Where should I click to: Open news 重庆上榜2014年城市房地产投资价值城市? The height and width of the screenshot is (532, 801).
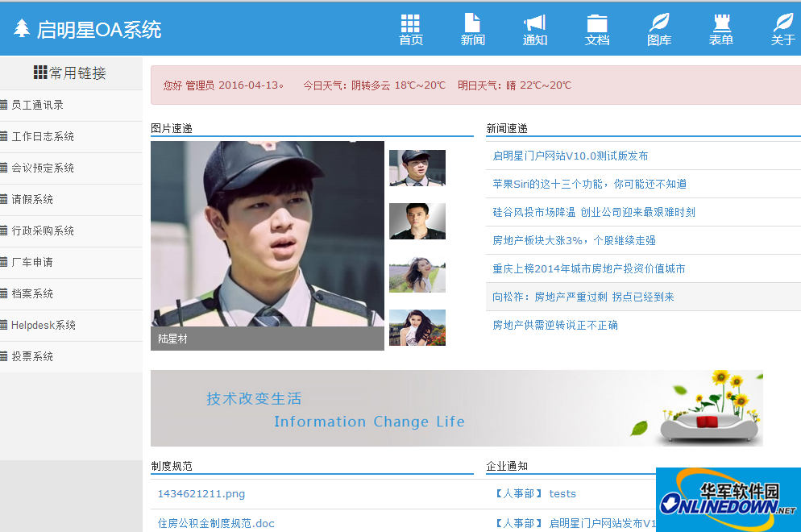click(588, 268)
